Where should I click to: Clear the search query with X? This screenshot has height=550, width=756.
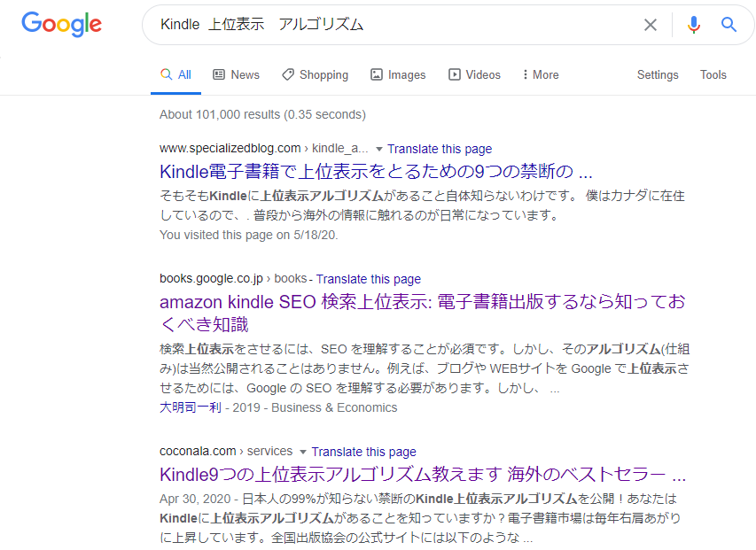pos(651,25)
